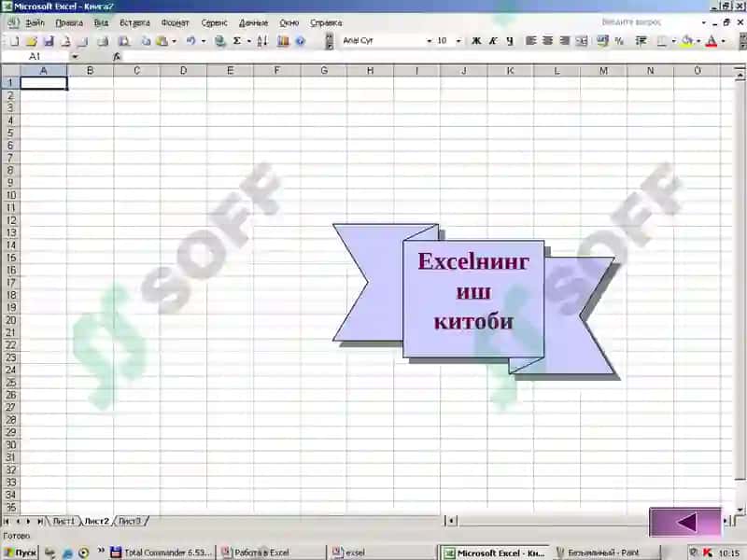Open the Сервис menu

click(214, 22)
